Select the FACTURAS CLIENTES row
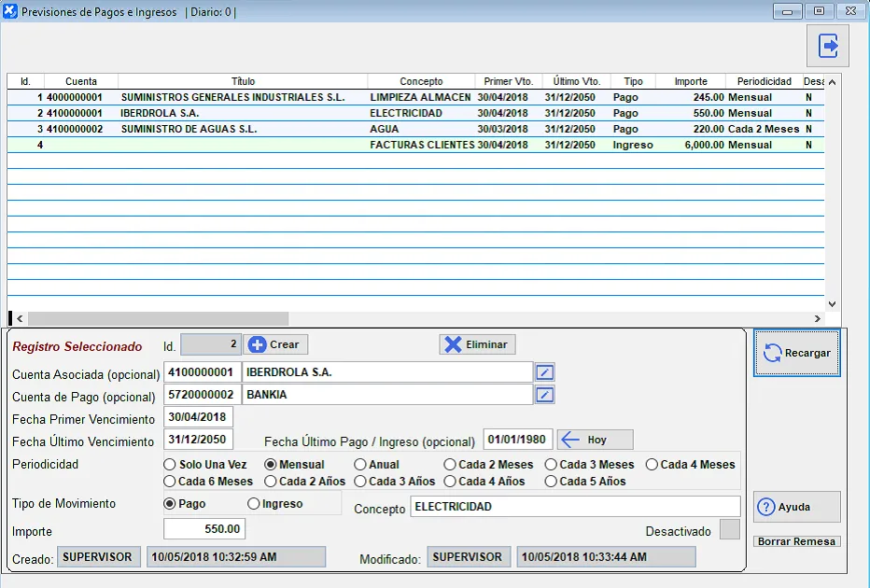Image resolution: width=870 pixels, height=588 pixels. coord(420,146)
